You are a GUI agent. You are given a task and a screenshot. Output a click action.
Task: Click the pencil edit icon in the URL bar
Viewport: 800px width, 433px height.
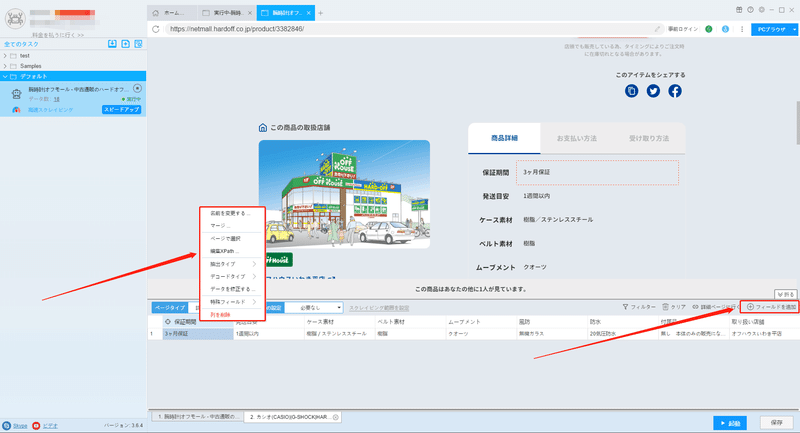657,29
